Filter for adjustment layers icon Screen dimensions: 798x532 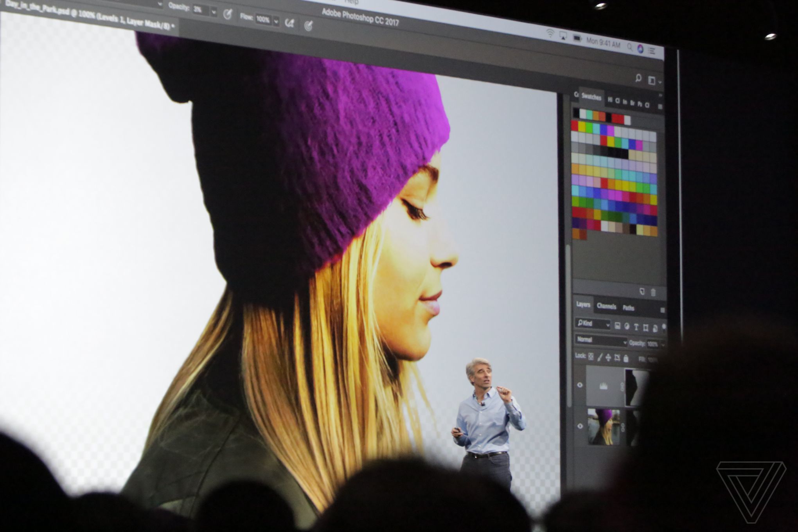point(627,326)
